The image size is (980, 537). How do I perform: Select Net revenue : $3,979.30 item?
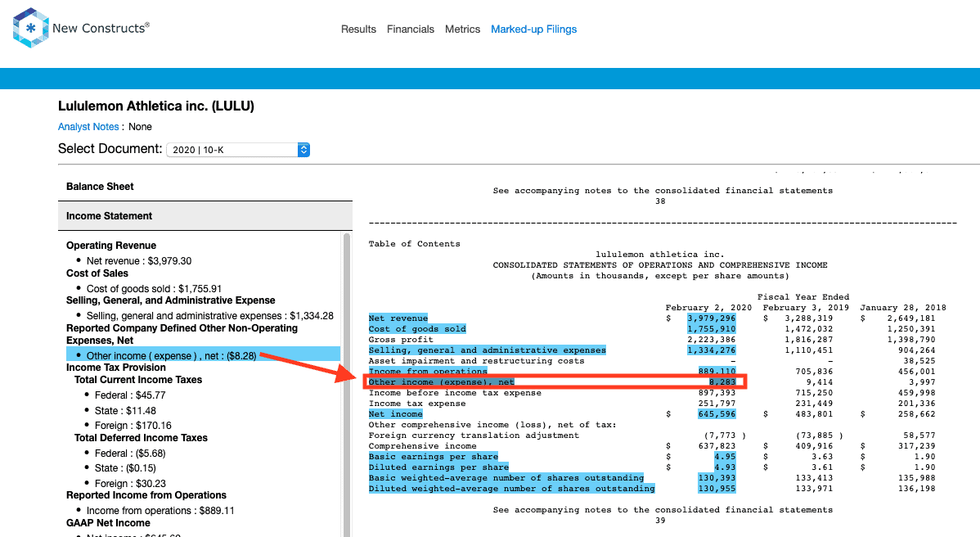coord(139,261)
